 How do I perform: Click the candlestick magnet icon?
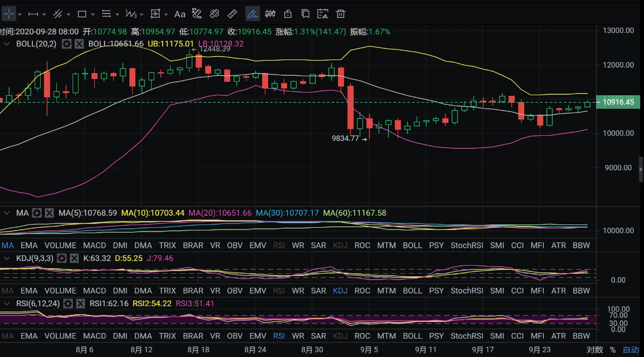coord(270,14)
